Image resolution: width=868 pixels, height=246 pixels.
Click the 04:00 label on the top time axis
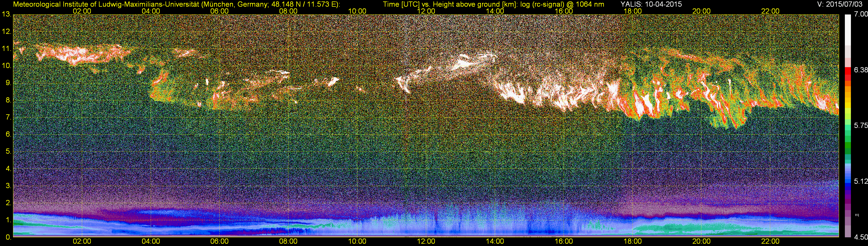tap(151, 11)
